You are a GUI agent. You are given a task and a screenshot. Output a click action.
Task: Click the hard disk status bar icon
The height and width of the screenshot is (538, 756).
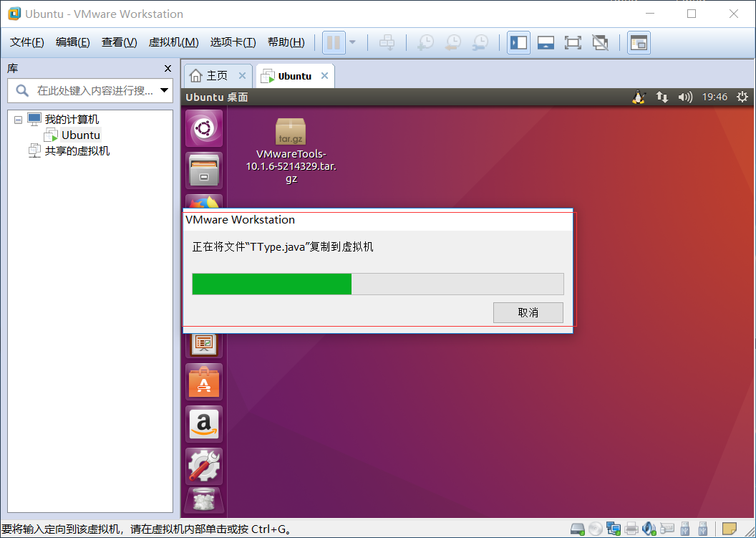(577, 529)
